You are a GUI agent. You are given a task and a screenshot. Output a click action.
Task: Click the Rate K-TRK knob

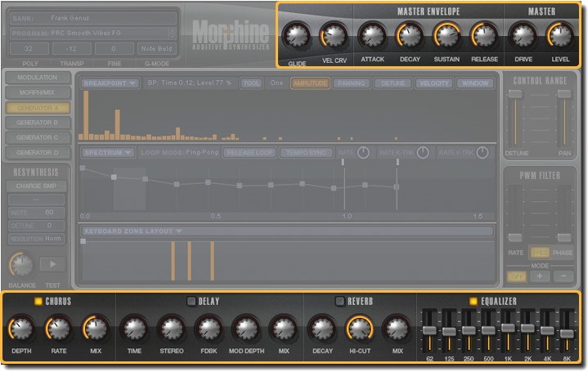(x=423, y=153)
